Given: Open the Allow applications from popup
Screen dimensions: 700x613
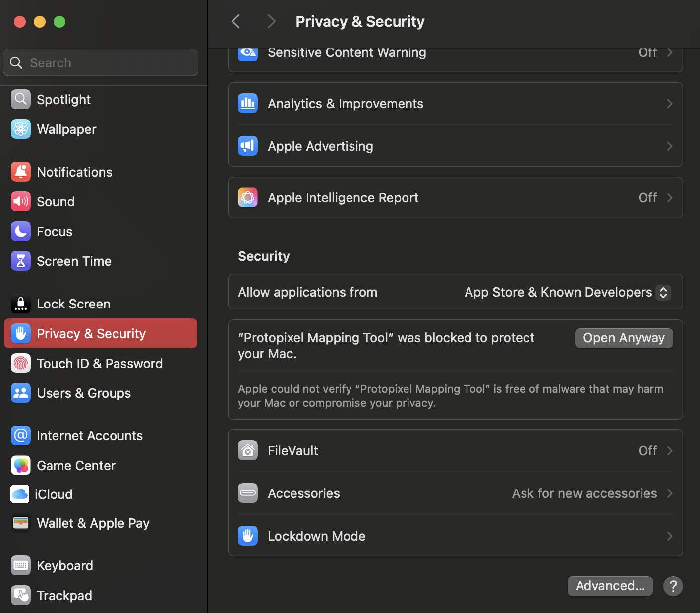Looking at the screenshot, I should point(663,293).
